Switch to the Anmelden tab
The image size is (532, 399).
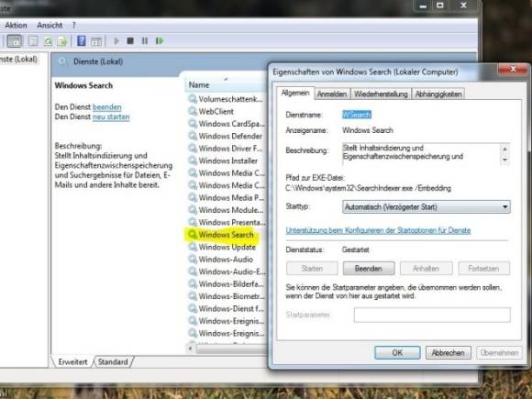332,94
